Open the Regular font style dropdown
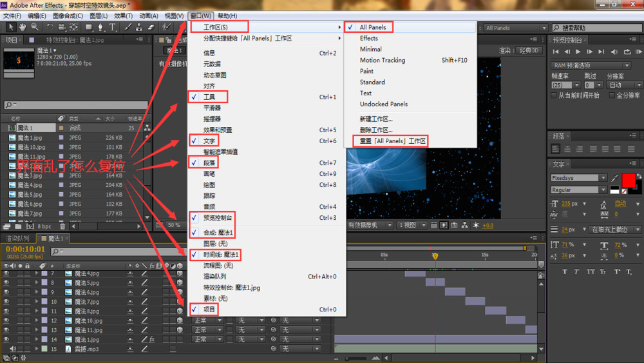The image size is (644, 363). pos(579,190)
